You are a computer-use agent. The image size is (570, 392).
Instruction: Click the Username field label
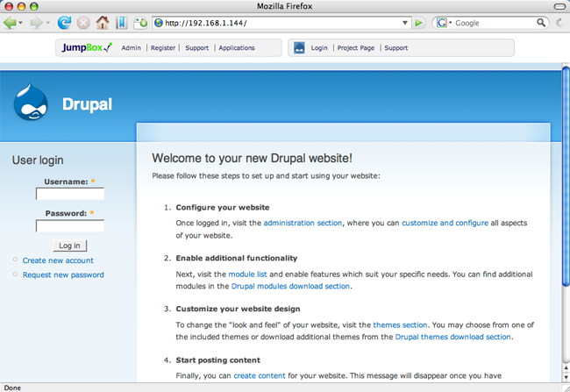pos(66,182)
